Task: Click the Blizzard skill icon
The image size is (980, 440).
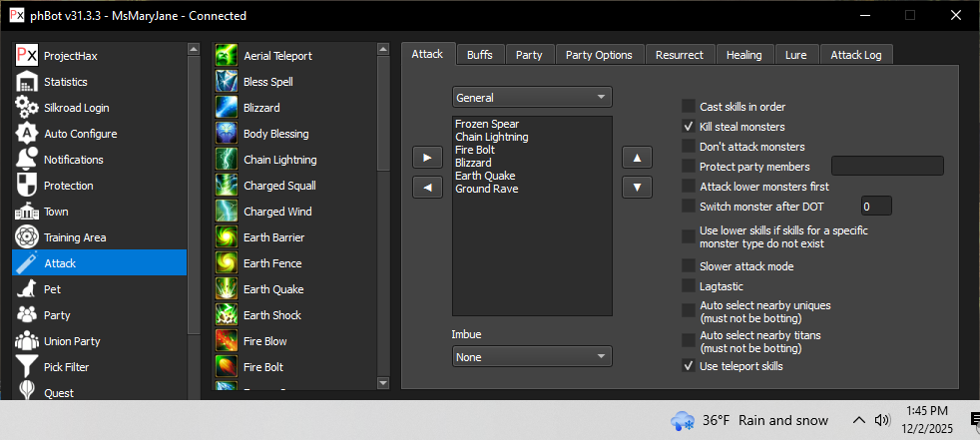Action: coord(227,108)
